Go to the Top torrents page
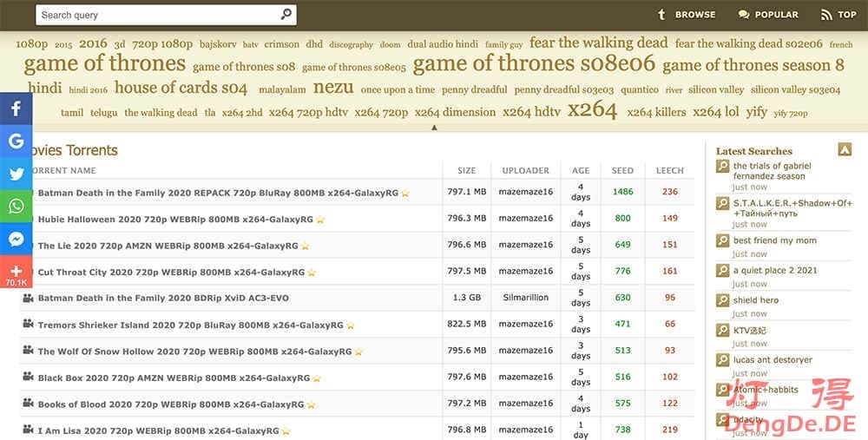 (838, 15)
